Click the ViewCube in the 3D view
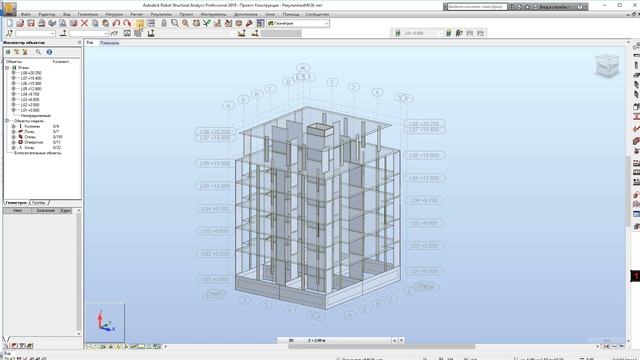Viewport: 640px width, 360px height. point(607,66)
